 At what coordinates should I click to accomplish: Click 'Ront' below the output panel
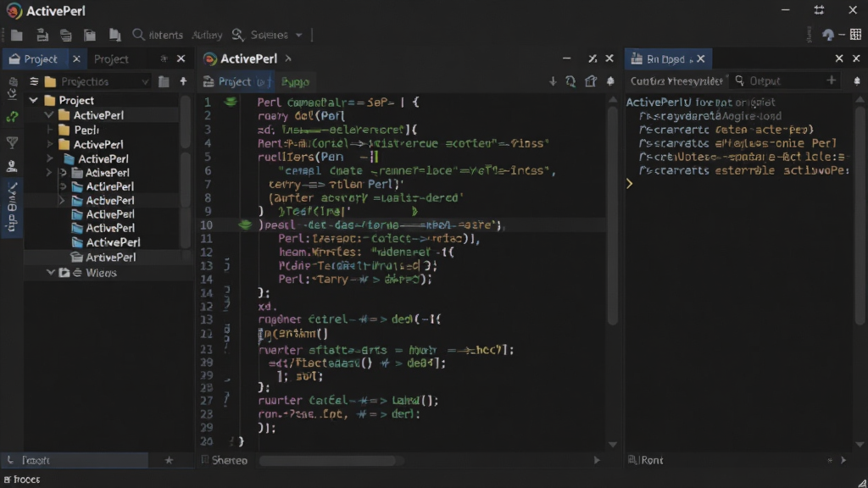(x=652, y=460)
